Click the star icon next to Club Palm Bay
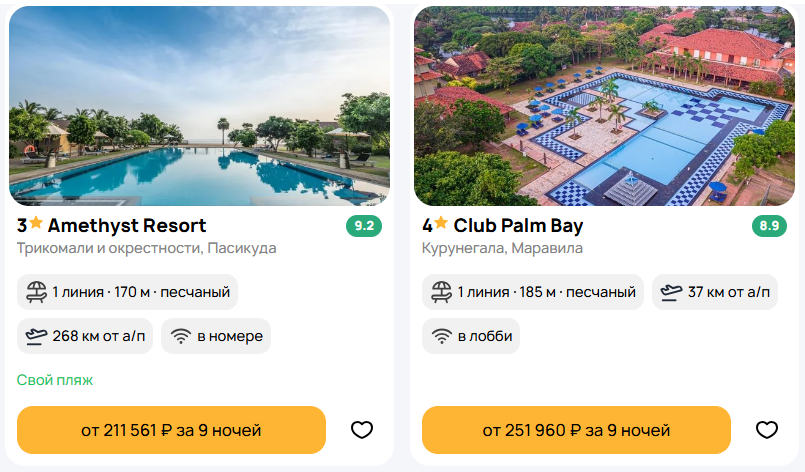Viewport: 805px width, 472px height. [441, 224]
